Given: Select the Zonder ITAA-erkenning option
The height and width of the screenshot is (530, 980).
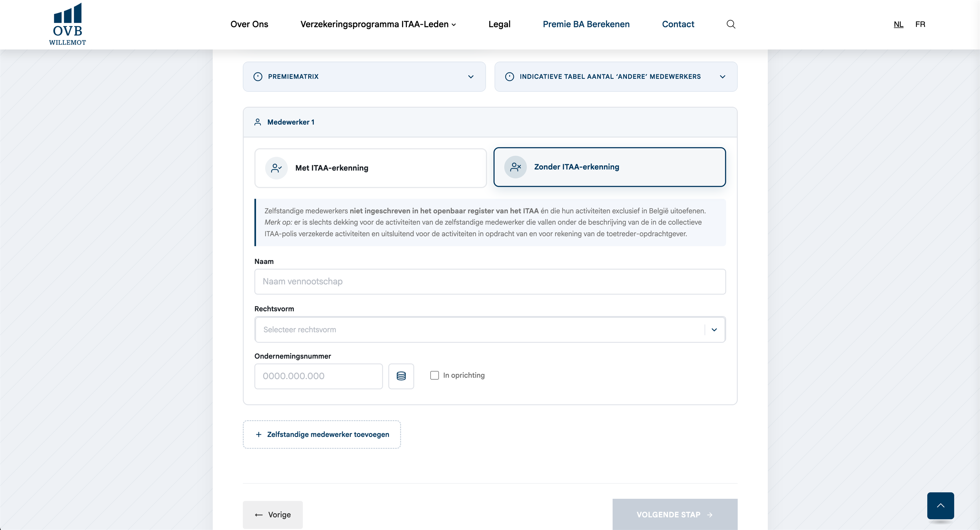Looking at the screenshot, I should point(609,167).
